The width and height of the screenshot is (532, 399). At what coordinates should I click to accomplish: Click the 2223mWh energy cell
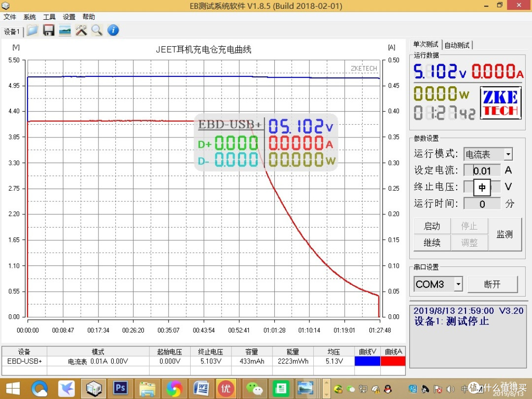(293, 361)
